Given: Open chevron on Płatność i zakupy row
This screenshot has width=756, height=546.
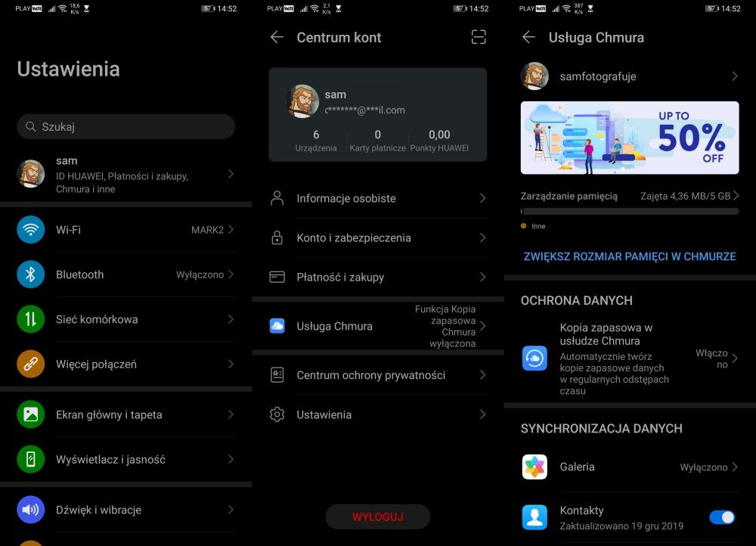Looking at the screenshot, I should [x=482, y=277].
